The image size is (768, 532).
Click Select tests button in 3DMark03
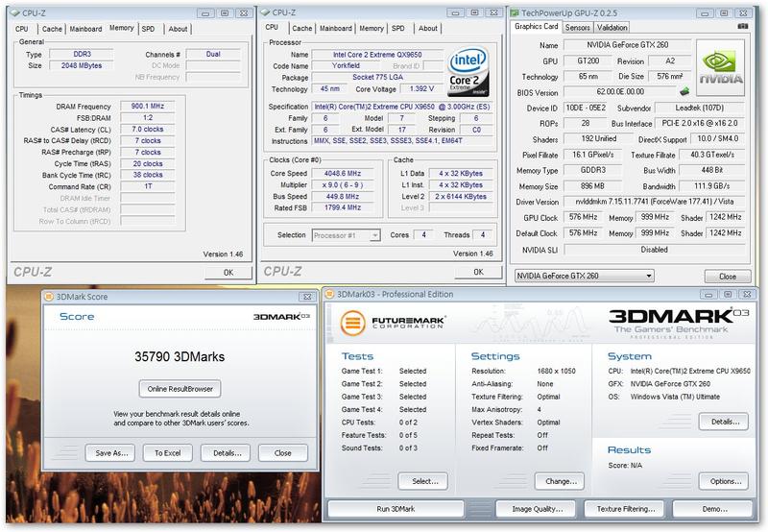point(424,481)
